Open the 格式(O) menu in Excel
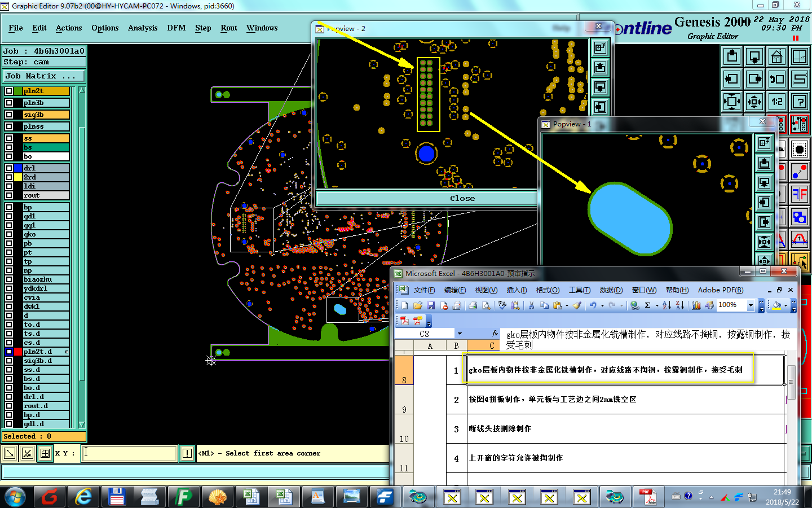 click(548, 290)
